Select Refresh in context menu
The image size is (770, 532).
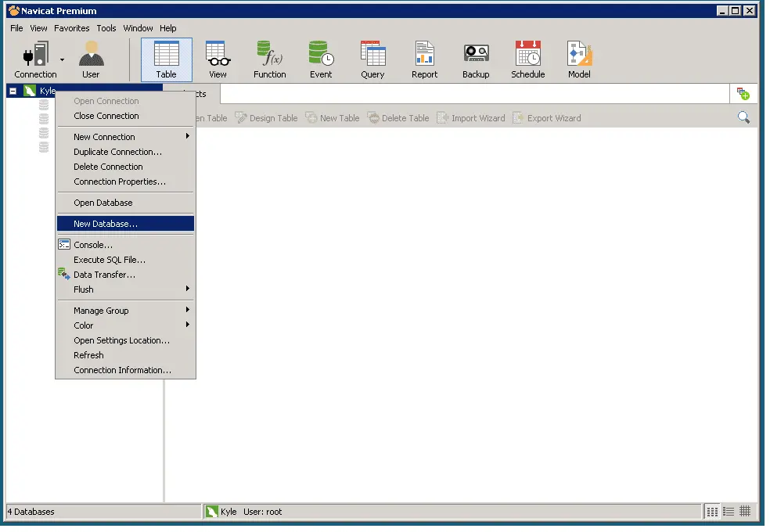(126, 356)
